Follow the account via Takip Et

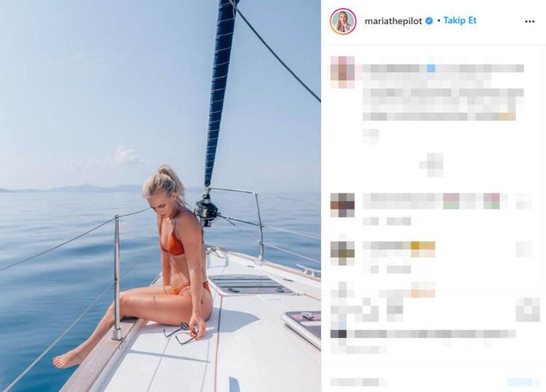point(459,20)
